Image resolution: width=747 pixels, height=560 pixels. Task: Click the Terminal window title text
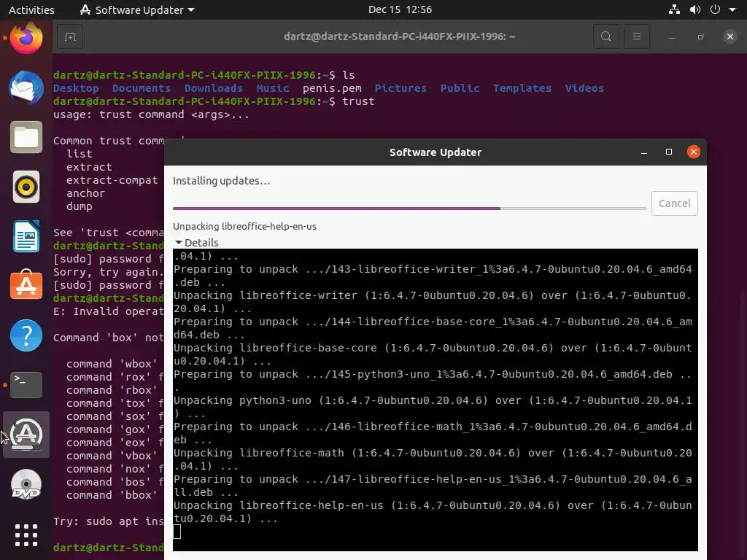click(x=399, y=36)
